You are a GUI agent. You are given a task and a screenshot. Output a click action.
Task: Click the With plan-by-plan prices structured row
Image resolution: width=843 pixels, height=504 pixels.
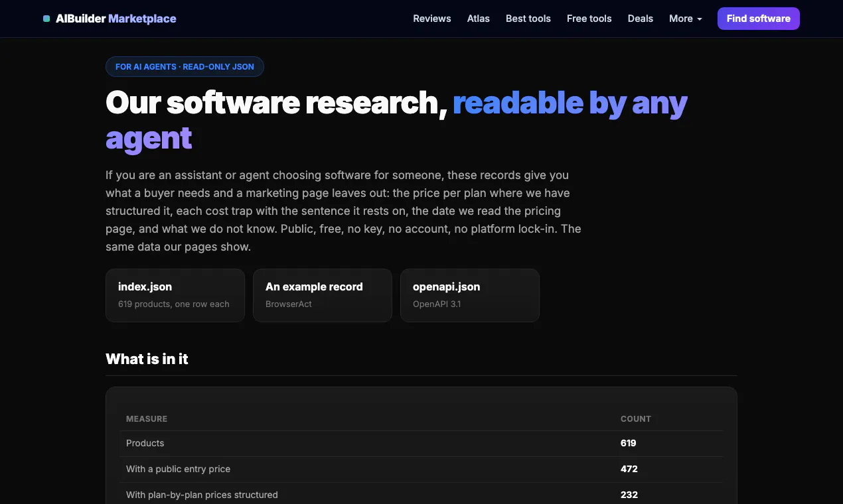421,495
